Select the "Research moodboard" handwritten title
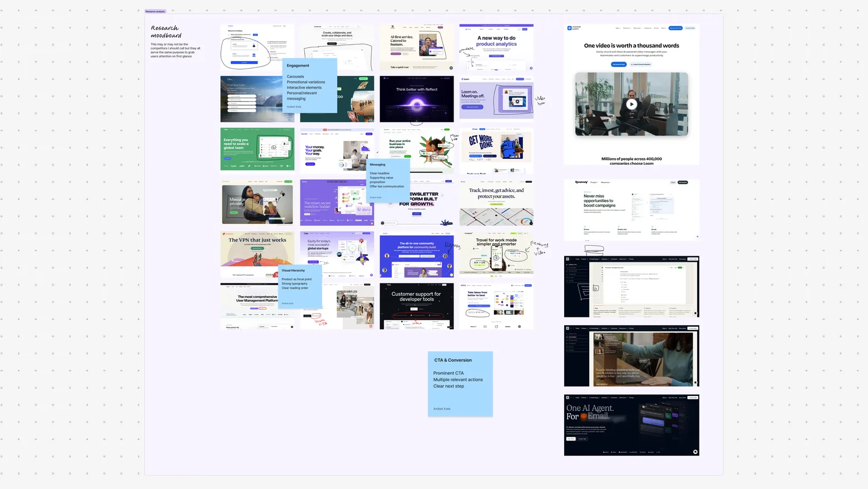The image size is (868, 489). point(166,32)
